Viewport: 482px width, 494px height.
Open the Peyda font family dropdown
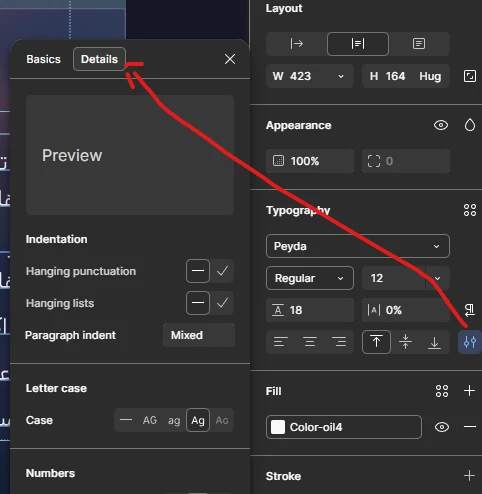point(358,246)
